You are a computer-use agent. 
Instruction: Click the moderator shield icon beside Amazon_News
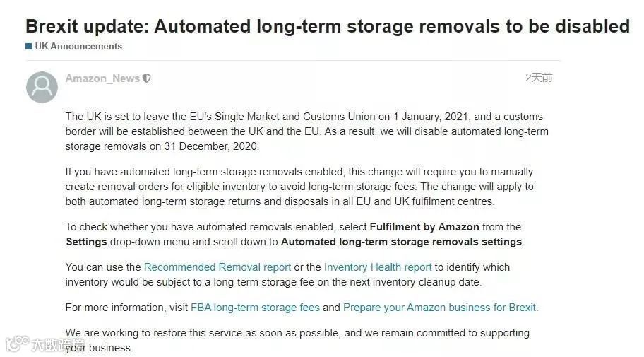pos(147,78)
